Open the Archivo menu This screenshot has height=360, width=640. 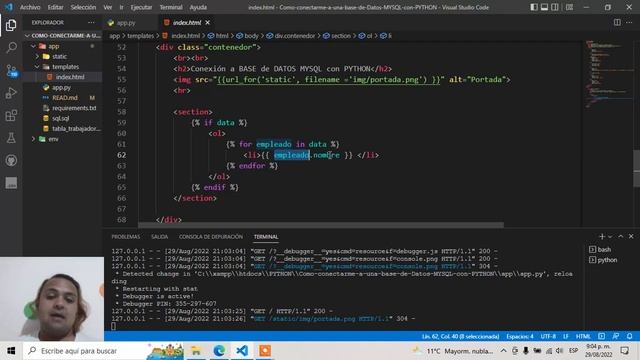pos(30,7)
